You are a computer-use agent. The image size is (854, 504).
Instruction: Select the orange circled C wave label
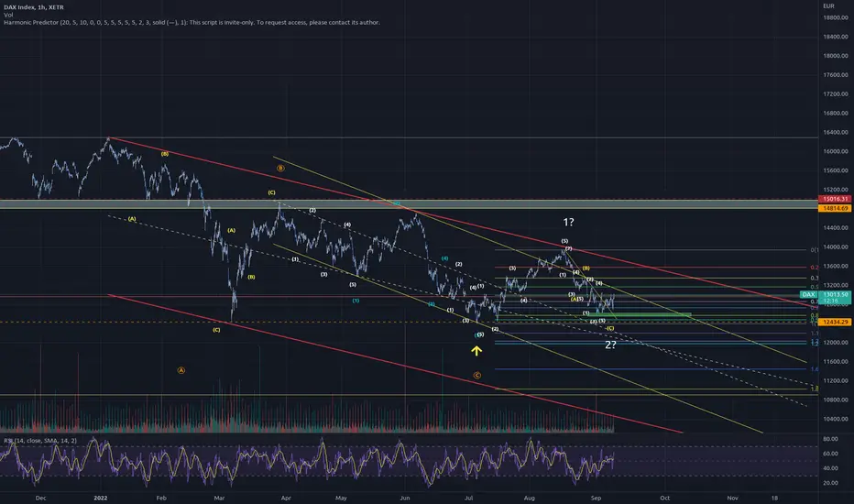(477, 376)
